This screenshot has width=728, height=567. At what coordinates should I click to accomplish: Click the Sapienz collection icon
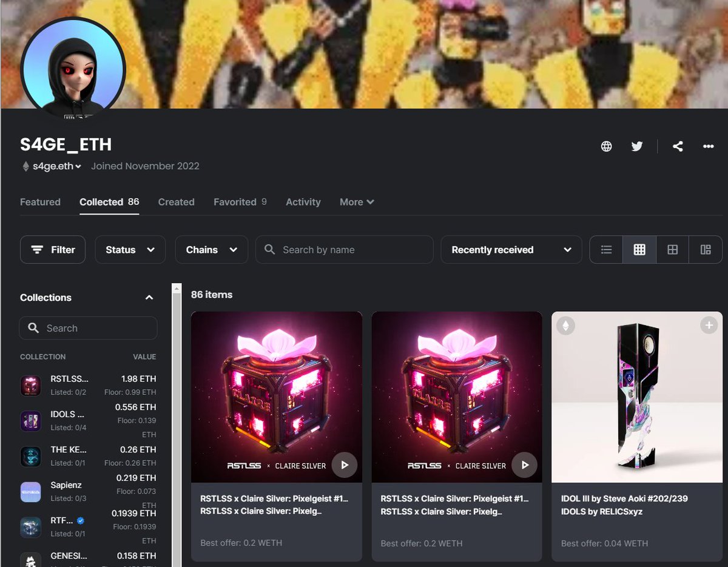click(x=30, y=492)
